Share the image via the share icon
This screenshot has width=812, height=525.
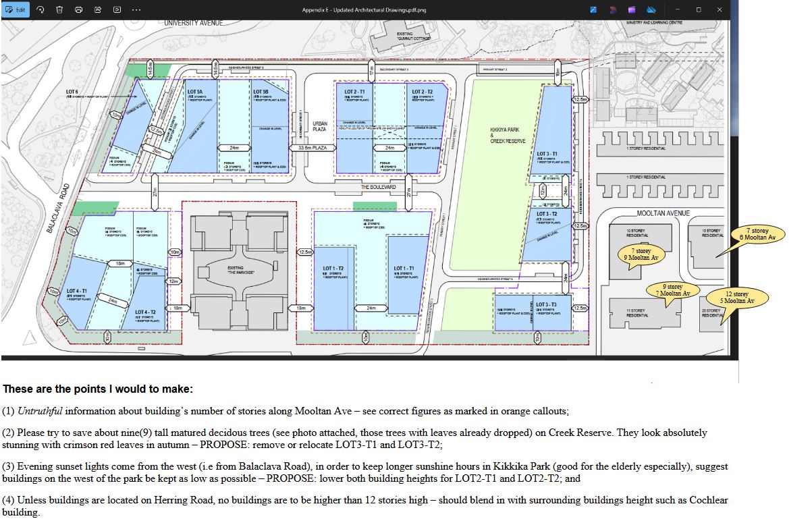[x=98, y=9]
